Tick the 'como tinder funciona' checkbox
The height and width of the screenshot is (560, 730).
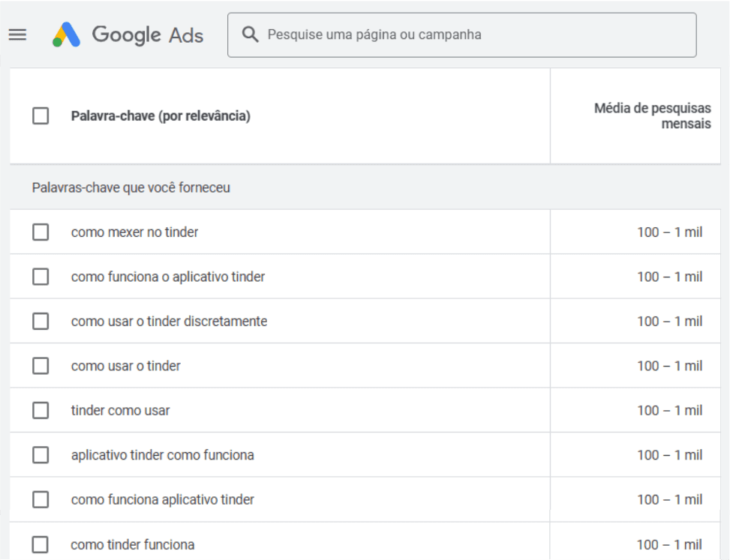(41, 544)
